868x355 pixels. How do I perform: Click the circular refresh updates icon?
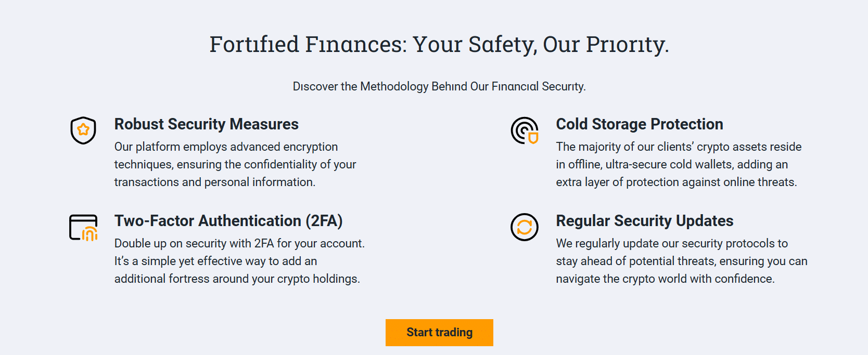pos(525,227)
